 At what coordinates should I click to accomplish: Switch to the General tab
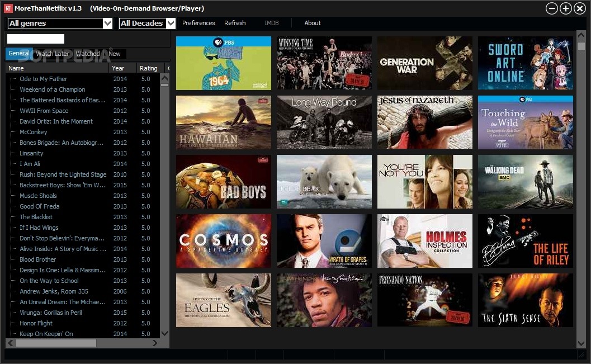pyautogui.click(x=19, y=53)
